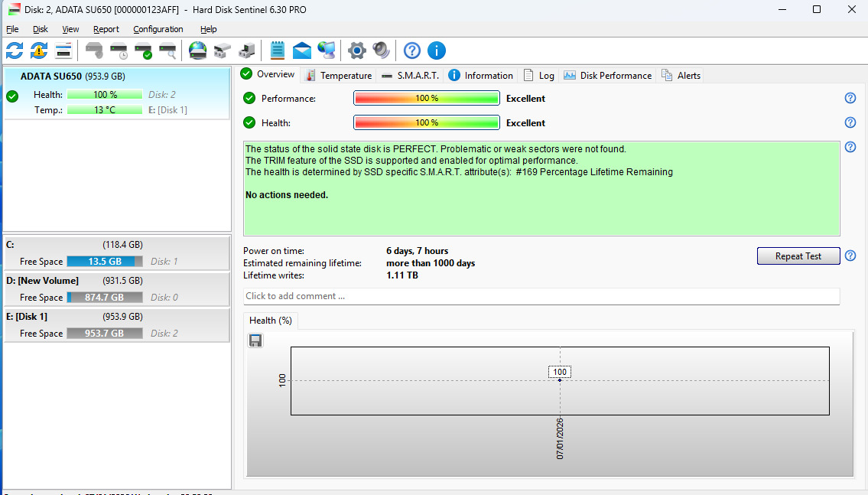This screenshot has width=868, height=495.
Task: Open the Disk menu
Action: coord(40,29)
